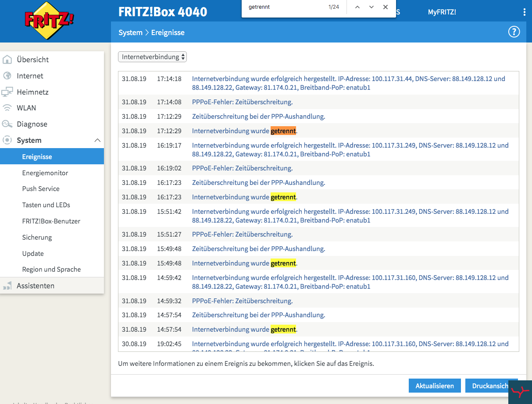The image size is (532, 404).
Task: Click the WLAN wifi icon
Action: point(7,108)
